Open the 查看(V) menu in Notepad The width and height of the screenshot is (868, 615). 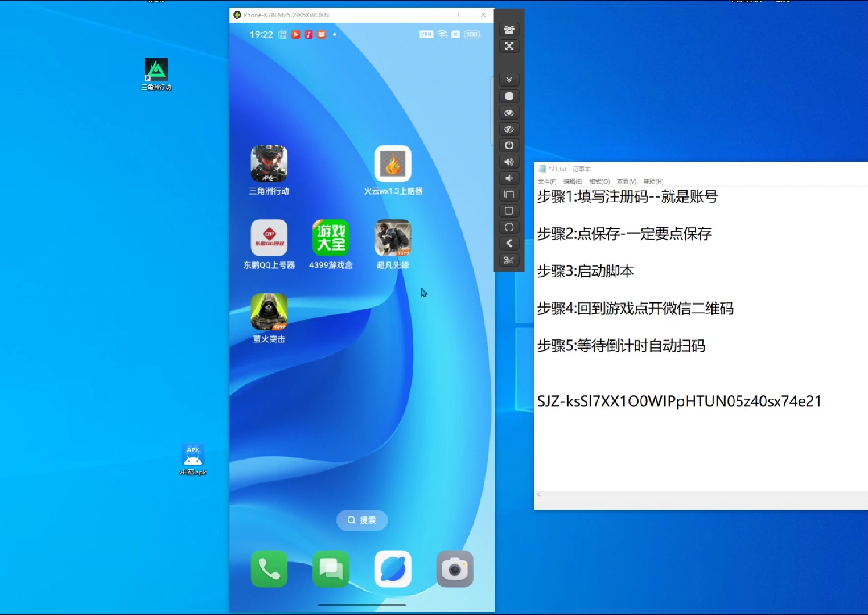pyautogui.click(x=627, y=182)
